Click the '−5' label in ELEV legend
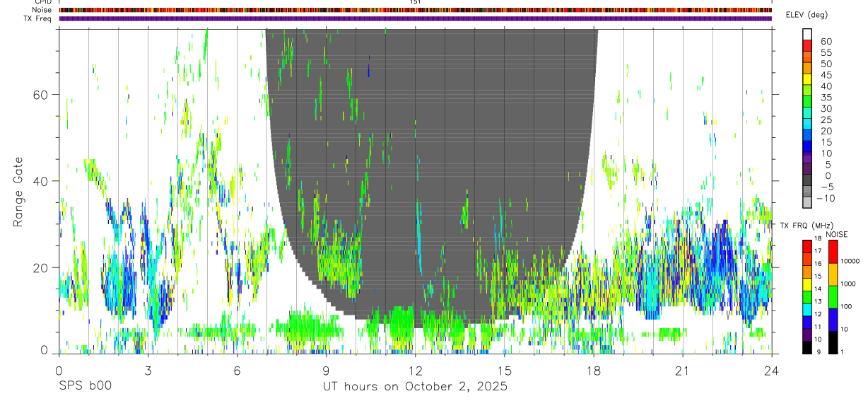The height and width of the screenshot is (401, 868). (826, 187)
